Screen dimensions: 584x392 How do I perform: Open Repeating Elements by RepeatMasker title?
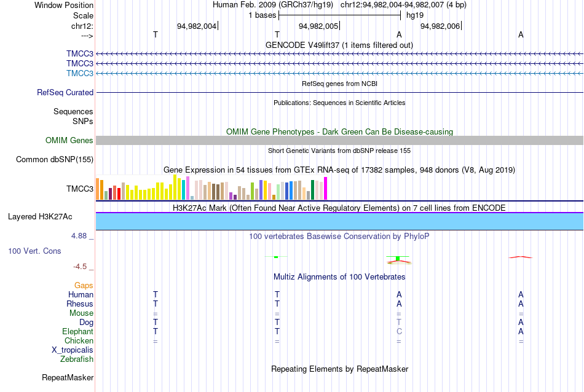pyautogui.click(x=339, y=369)
